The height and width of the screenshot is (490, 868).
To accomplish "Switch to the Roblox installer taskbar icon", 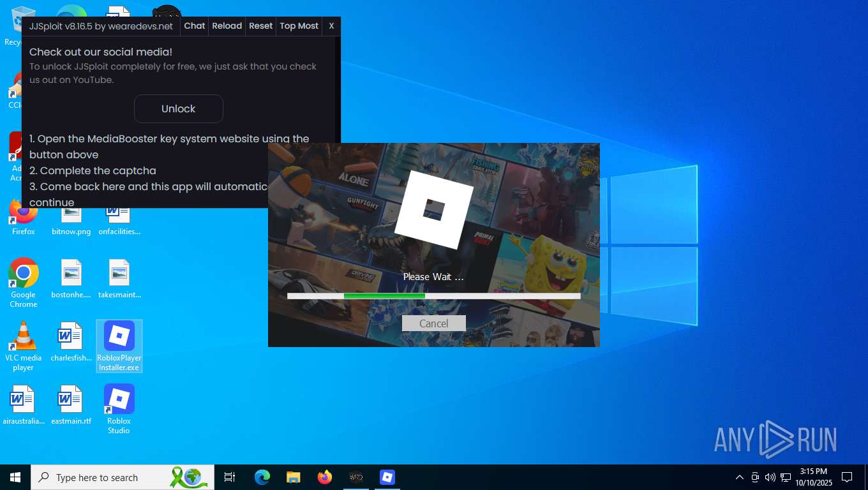I will pos(387,477).
